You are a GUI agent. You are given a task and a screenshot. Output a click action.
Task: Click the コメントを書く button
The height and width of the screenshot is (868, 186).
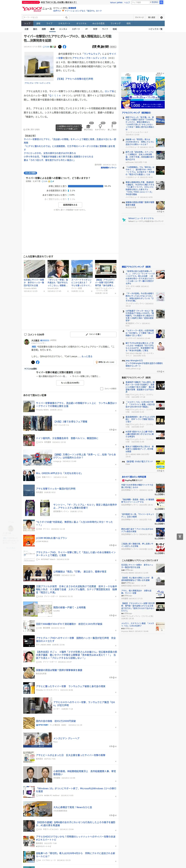[93, 334]
